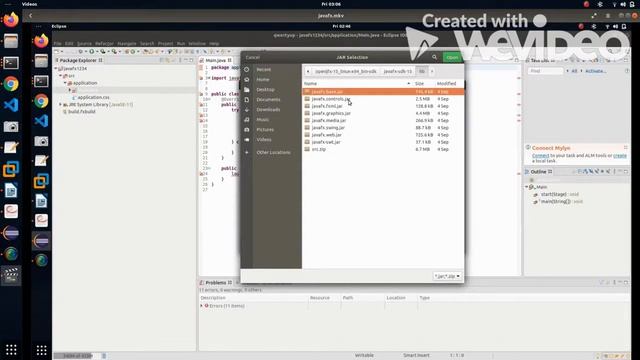
Task: Click the video player fullscreen icon
Action: coord(594,16)
